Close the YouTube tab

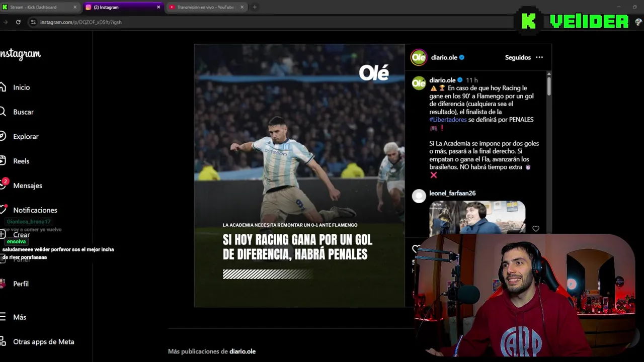click(242, 7)
